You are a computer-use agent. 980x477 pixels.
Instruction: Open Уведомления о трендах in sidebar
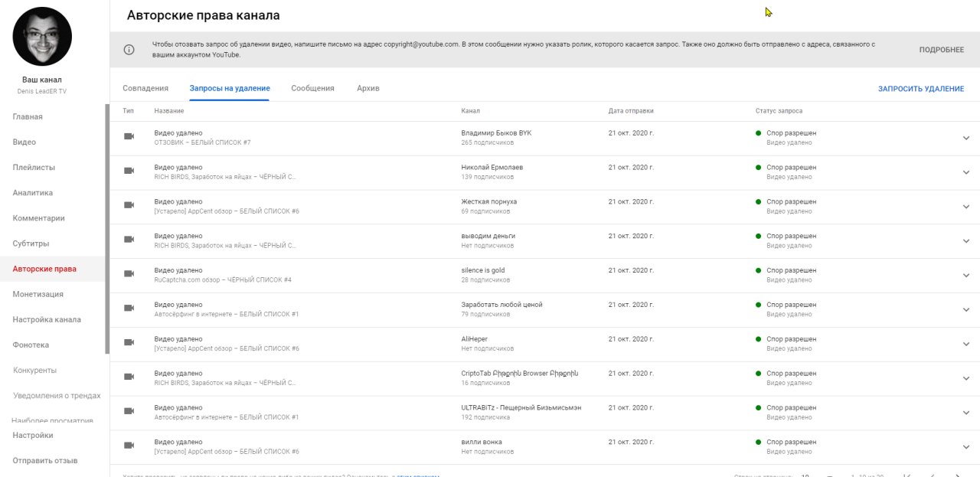coord(57,396)
